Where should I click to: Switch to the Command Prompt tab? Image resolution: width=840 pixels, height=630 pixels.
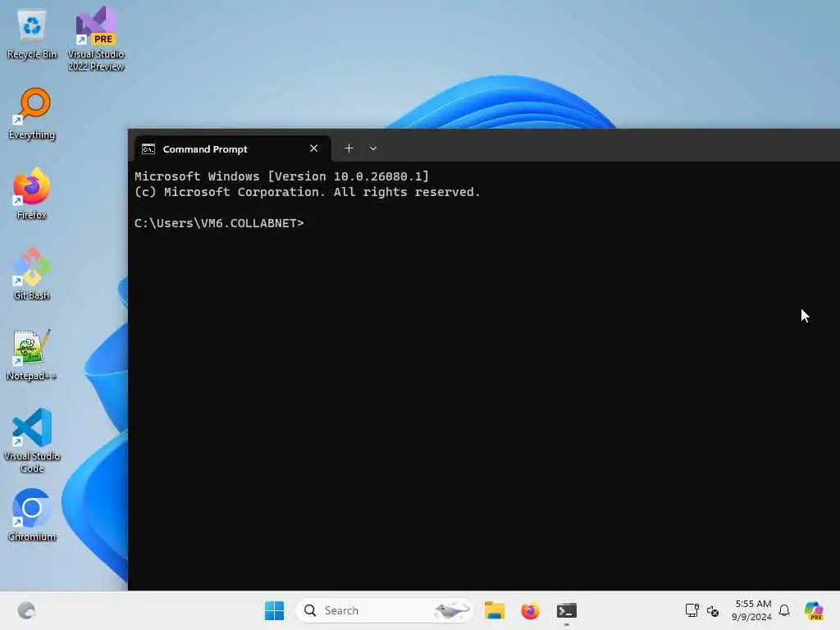click(231, 149)
